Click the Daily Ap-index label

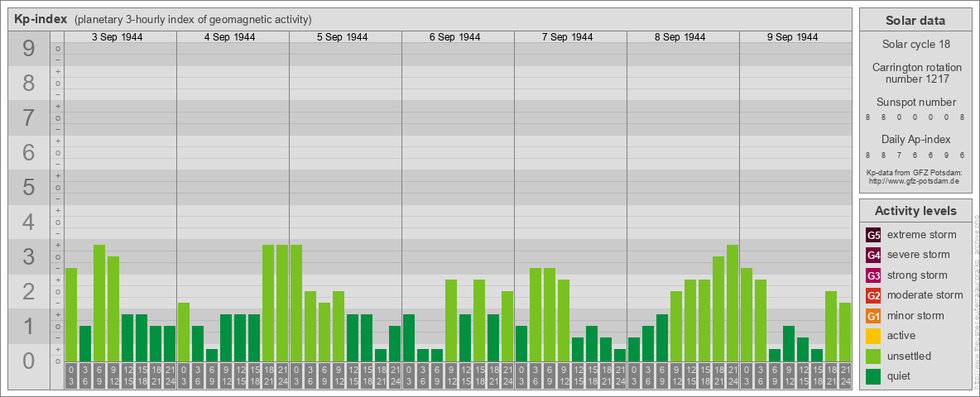915,139
